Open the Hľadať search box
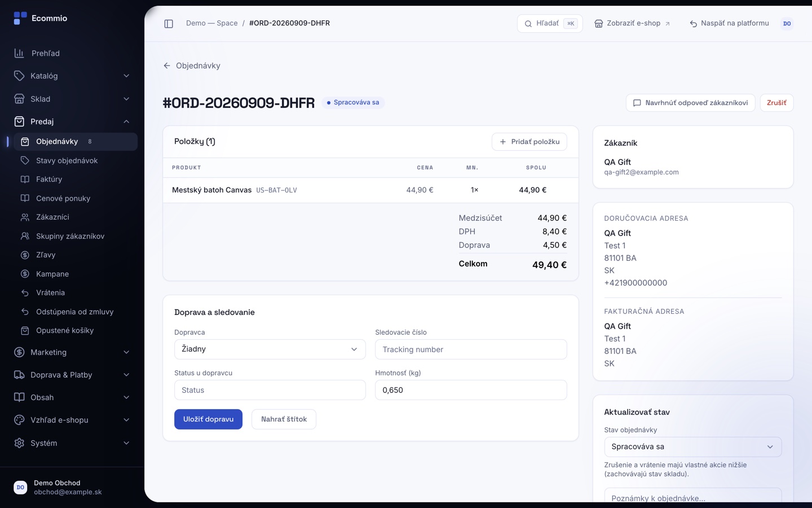The width and height of the screenshot is (812, 508). point(550,24)
